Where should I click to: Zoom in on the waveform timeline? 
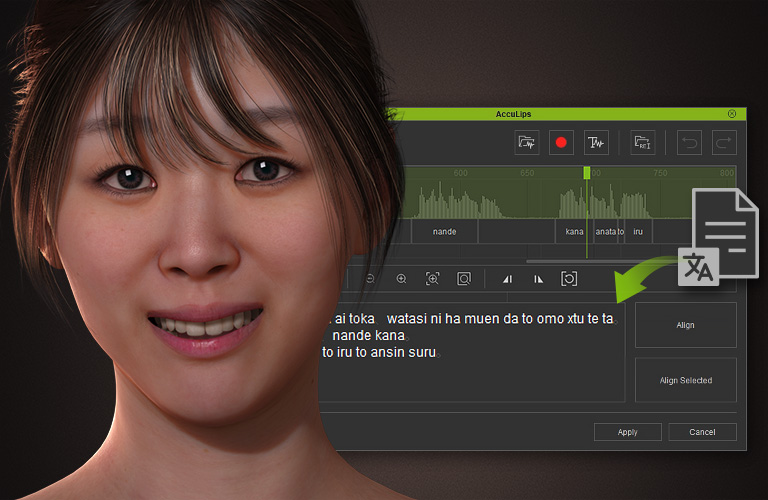coord(401,279)
